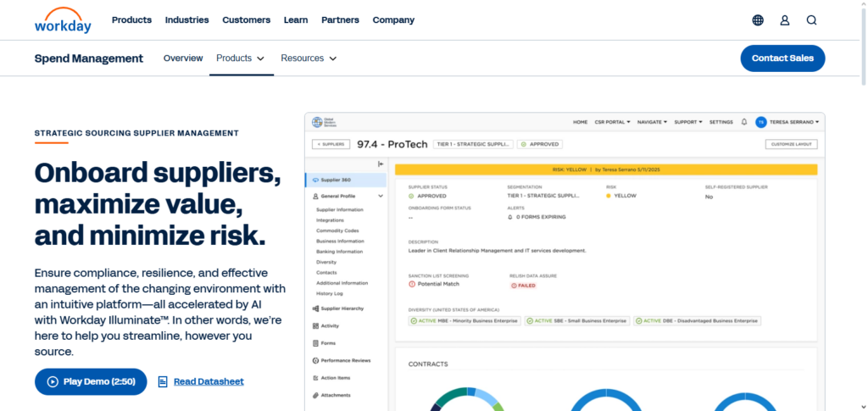Viewport: 868px width, 411px height.
Task: Open the Industries menu
Action: click(x=187, y=19)
